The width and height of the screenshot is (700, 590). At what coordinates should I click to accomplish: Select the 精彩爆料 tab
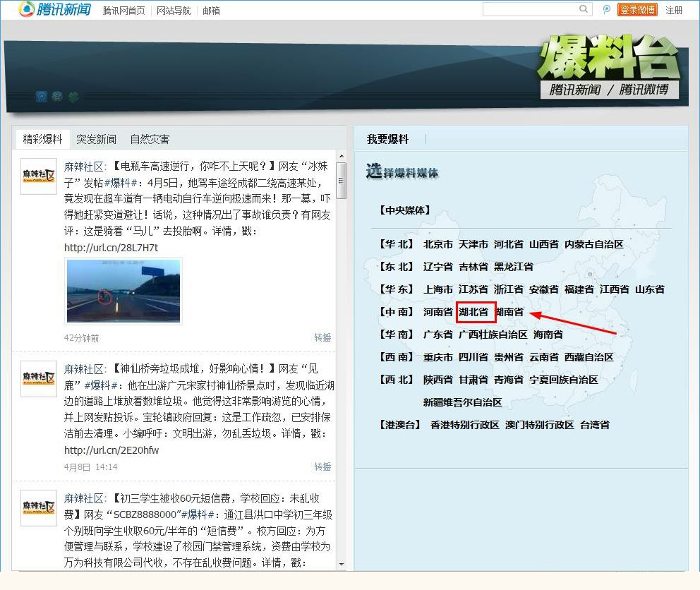[x=42, y=140]
